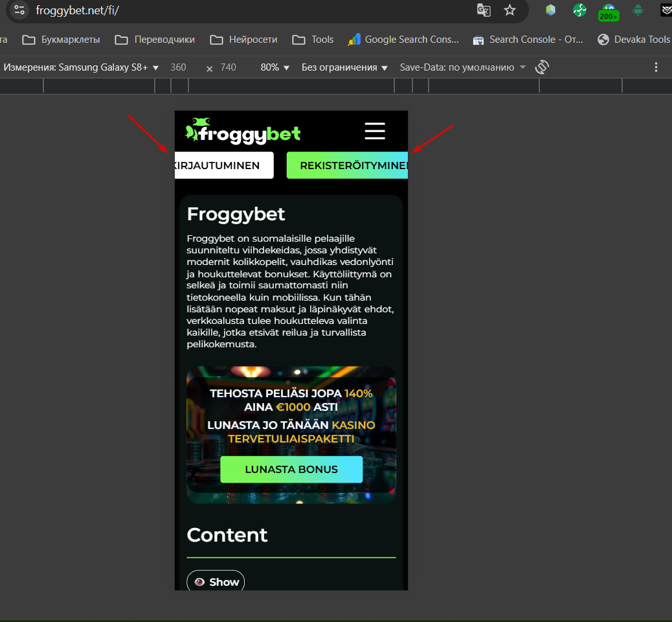
Task: Rotate the device viewport orientation
Action: (x=542, y=67)
